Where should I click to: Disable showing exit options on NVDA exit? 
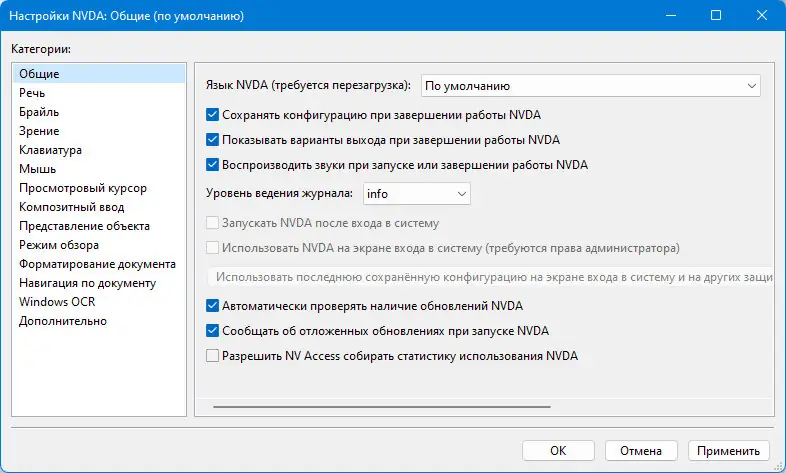tap(211, 139)
